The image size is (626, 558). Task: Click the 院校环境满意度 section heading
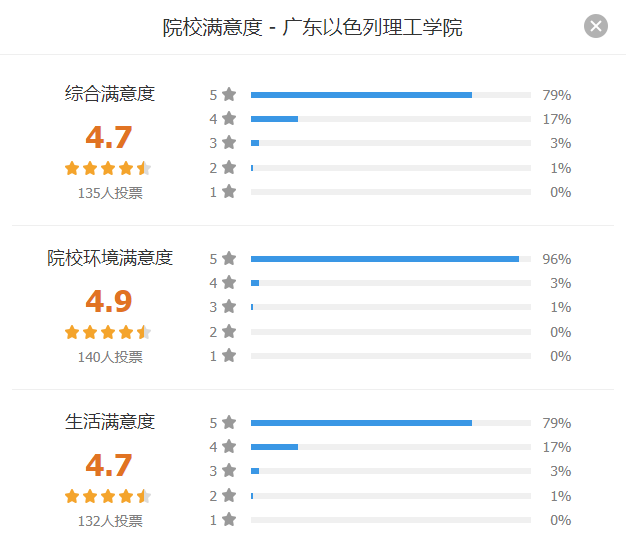pos(110,258)
